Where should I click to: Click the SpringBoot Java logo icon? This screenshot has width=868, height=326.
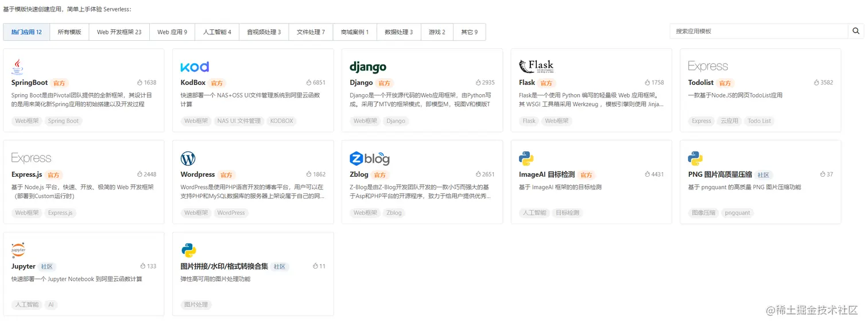(17, 67)
